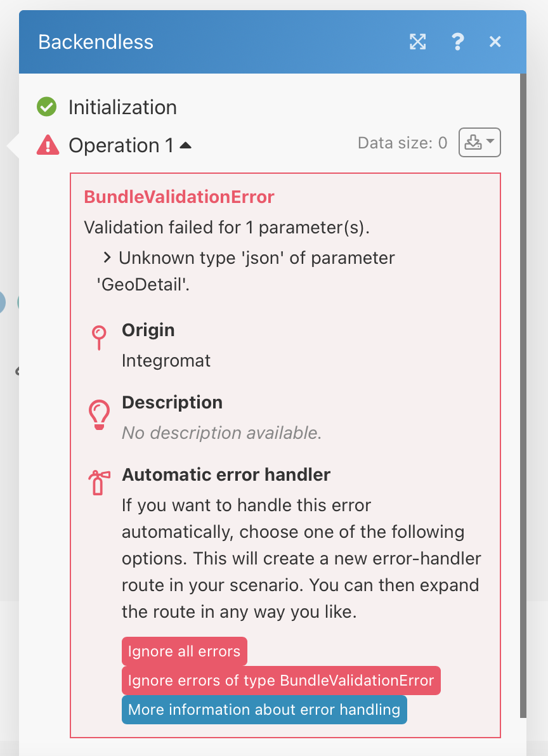
Task: Close the Backendless panel
Action: tap(495, 42)
